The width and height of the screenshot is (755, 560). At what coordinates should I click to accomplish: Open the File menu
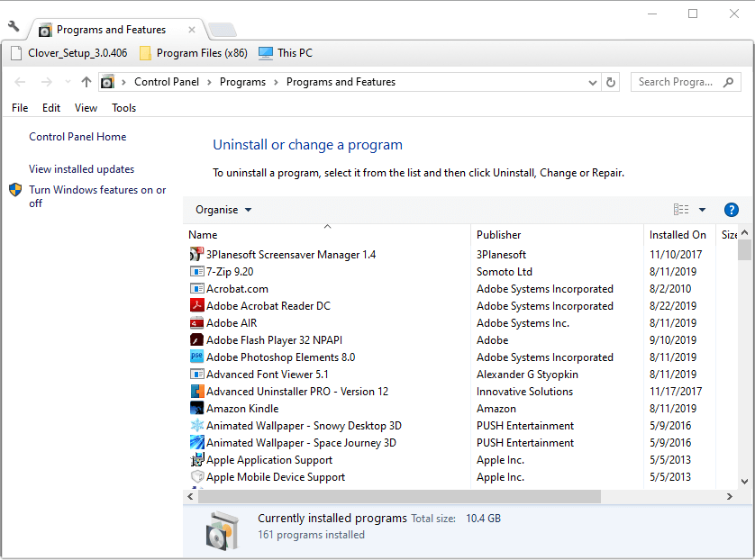[x=20, y=108]
